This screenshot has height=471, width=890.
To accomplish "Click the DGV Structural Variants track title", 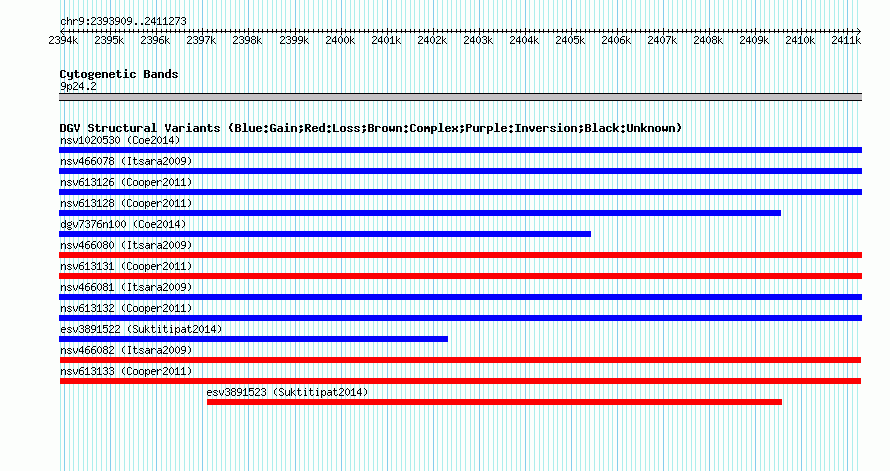I will pos(371,128).
